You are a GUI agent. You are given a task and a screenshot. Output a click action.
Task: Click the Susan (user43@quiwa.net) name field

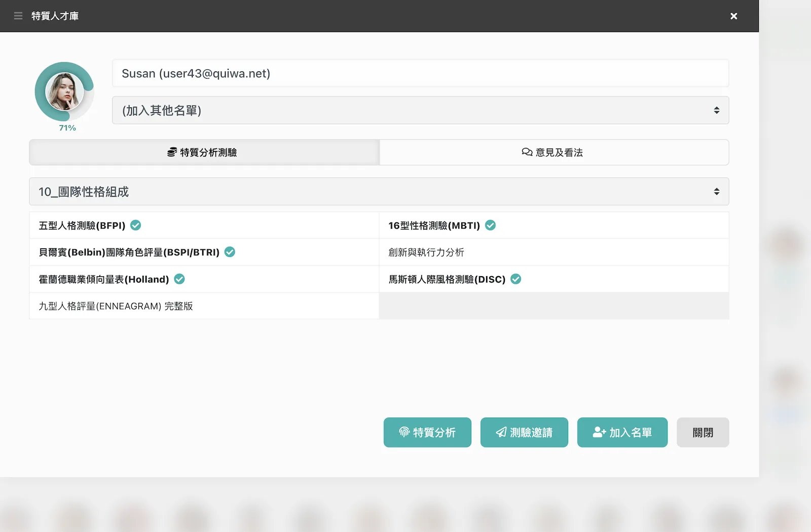coord(420,73)
